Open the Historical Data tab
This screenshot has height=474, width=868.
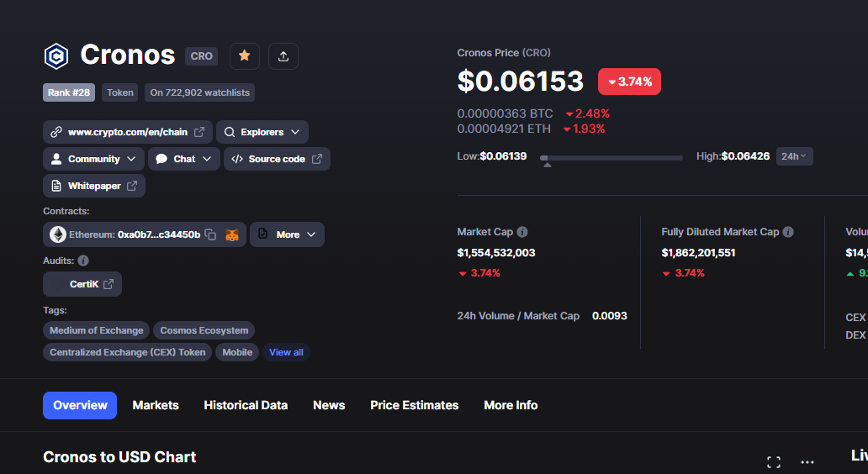(x=246, y=405)
